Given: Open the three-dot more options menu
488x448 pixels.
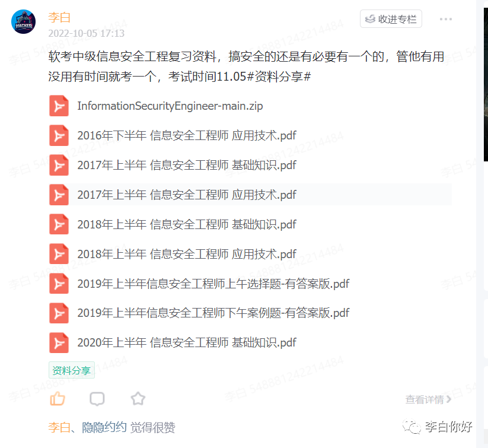Looking at the screenshot, I should point(446,20).
